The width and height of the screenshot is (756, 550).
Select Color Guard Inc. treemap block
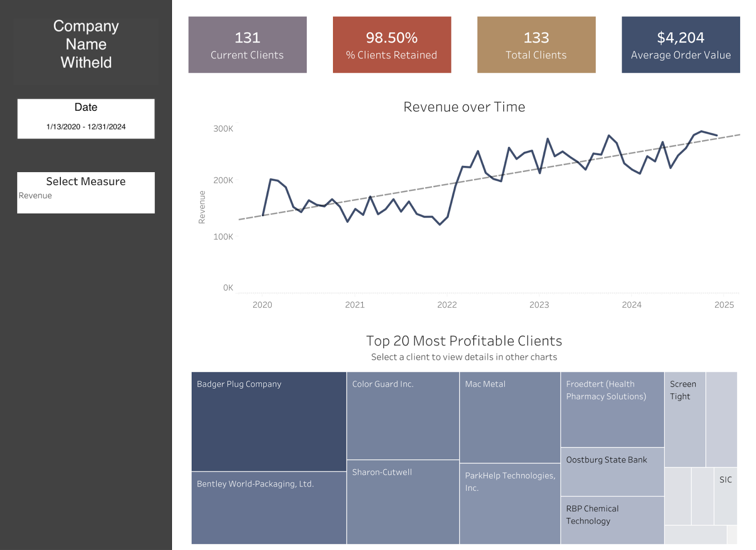[403, 416]
